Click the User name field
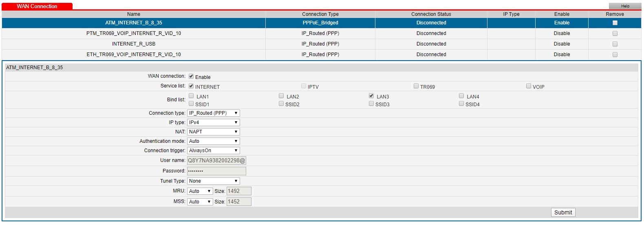Screen dimensions: 644x225 (x=216, y=161)
